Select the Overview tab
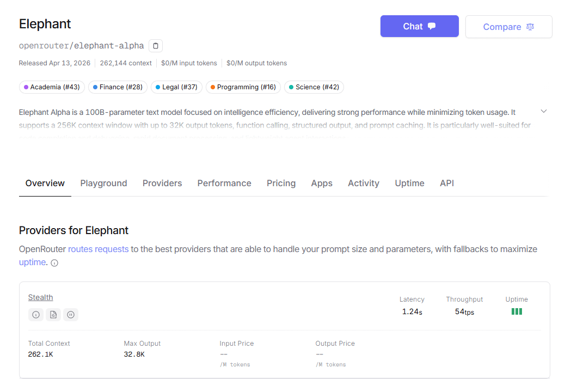The width and height of the screenshot is (565, 392). coord(45,183)
